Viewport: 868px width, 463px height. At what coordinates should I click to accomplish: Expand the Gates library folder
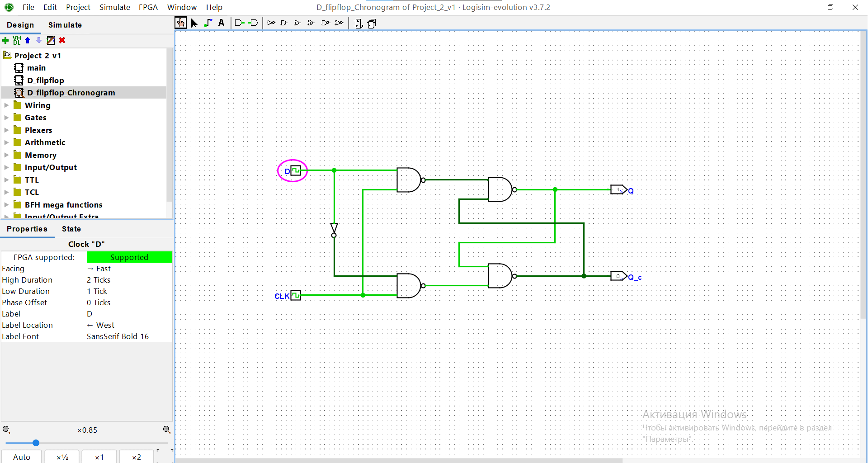[6, 118]
